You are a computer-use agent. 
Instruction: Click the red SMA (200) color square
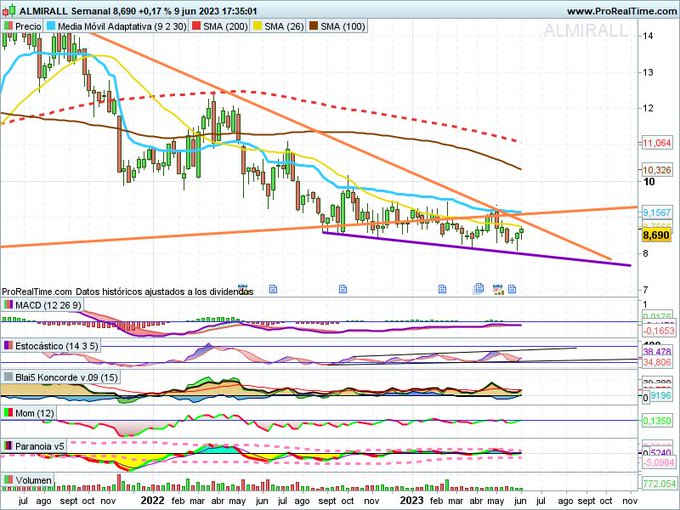click(x=196, y=26)
